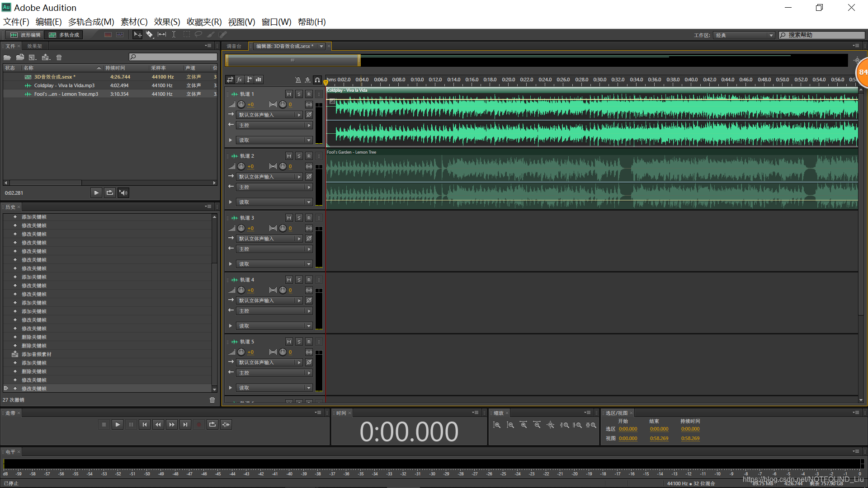Switch to 波形编辑 waveform view

(x=26, y=35)
